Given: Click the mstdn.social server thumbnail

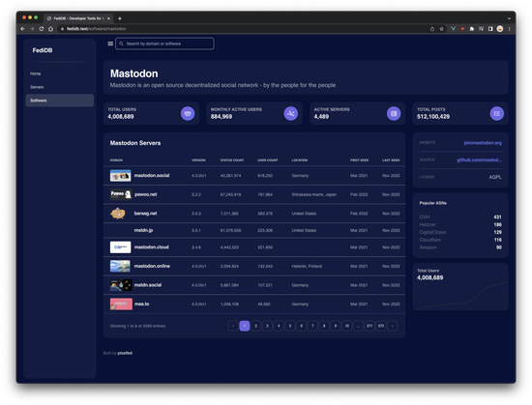Looking at the screenshot, I should click(121, 285).
